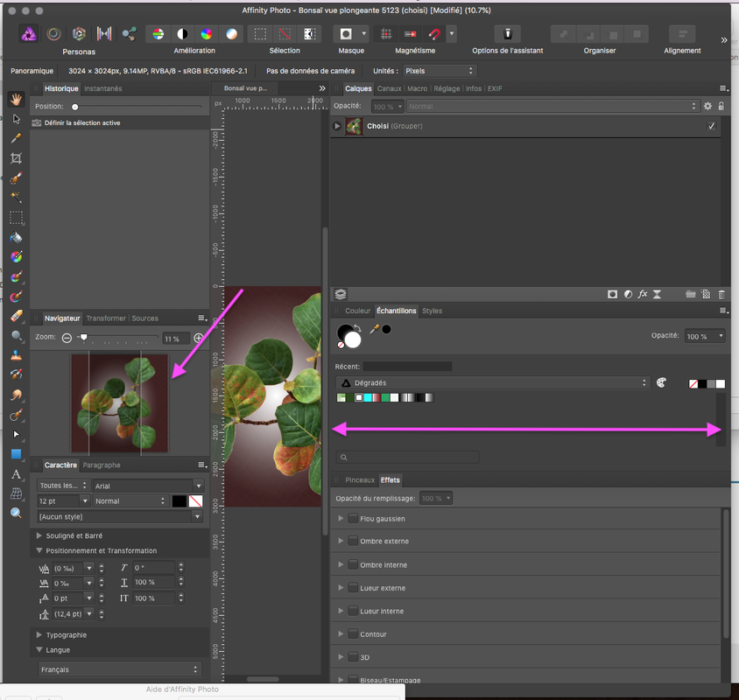Expand the Choisi group layer

(x=337, y=126)
